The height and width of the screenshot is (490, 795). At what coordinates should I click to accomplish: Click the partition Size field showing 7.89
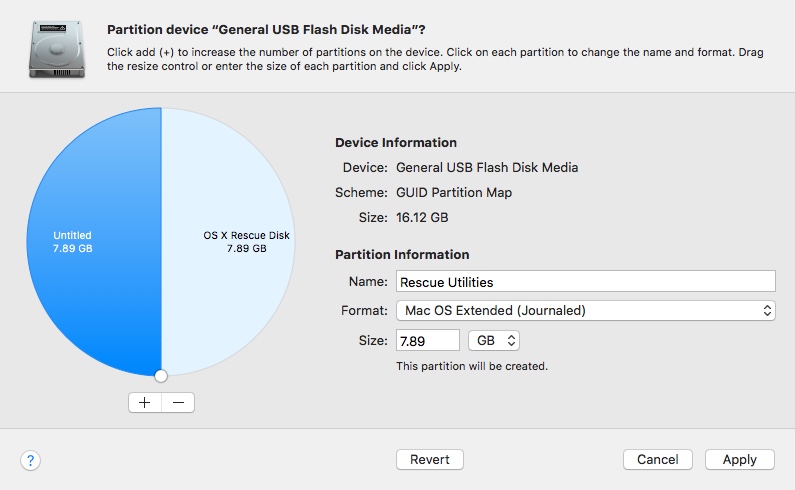(x=427, y=340)
